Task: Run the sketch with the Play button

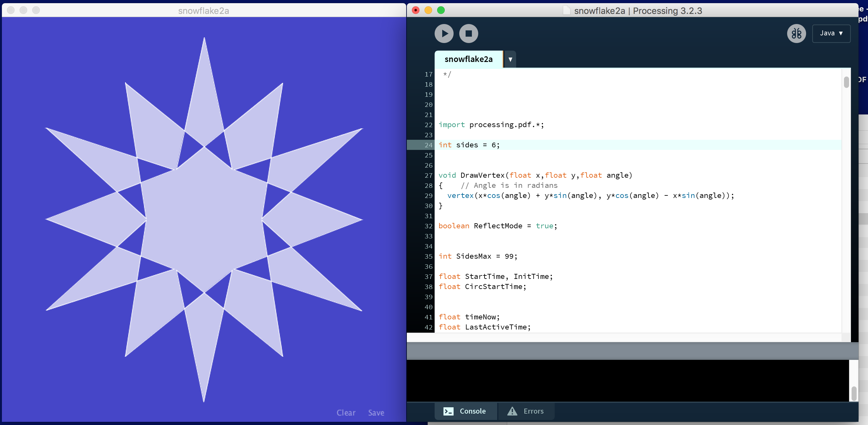Action: click(x=444, y=34)
